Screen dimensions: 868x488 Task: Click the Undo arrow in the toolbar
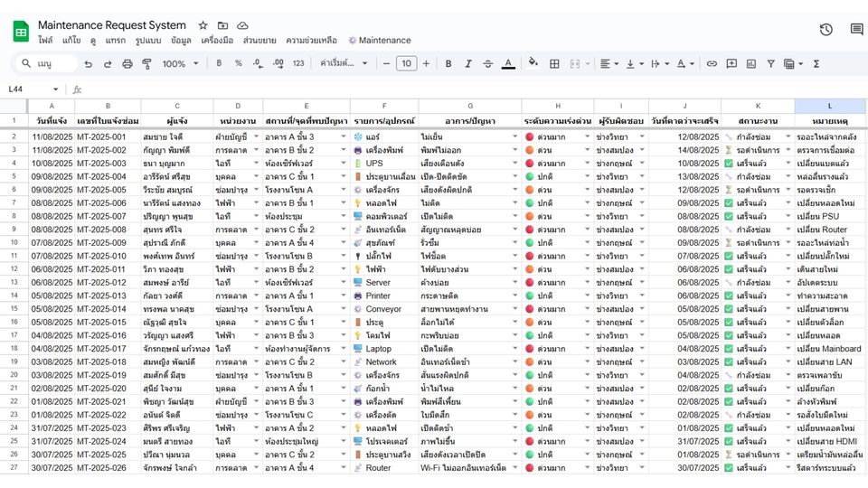tap(88, 63)
